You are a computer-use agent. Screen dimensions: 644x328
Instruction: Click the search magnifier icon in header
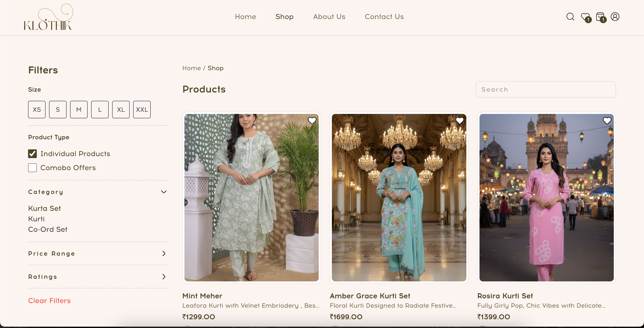570,17
